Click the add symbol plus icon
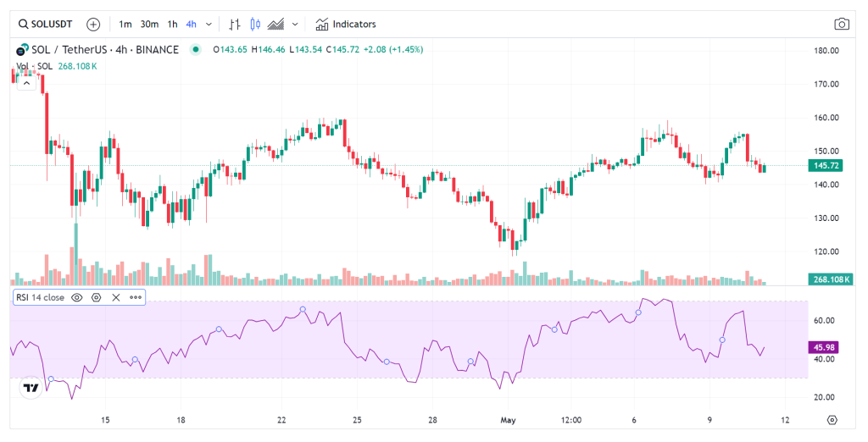Image resolution: width=868 pixels, height=442 pixels. [x=93, y=24]
